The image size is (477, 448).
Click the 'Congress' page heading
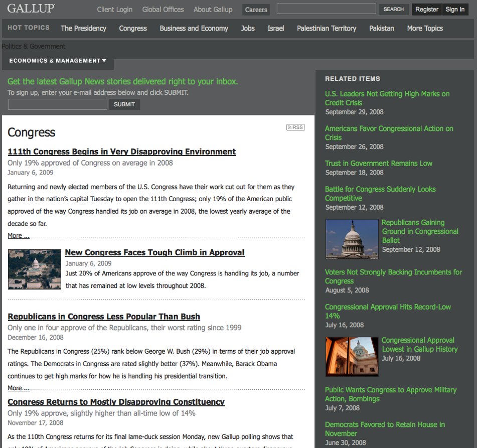[x=31, y=133]
